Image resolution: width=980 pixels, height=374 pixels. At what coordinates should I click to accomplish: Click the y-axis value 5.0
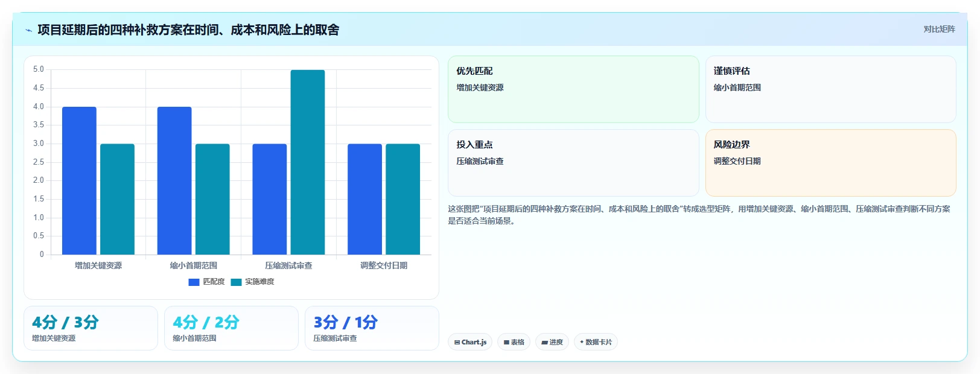click(39, 69)
